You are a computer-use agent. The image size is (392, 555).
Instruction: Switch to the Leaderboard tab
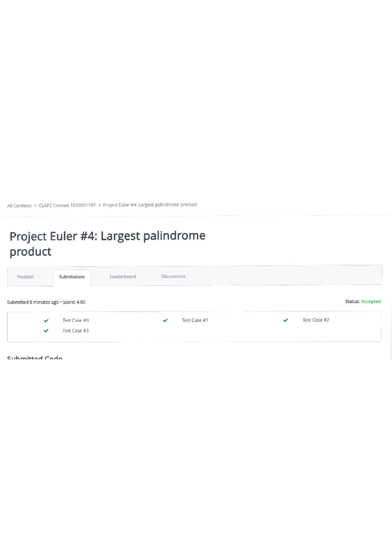tap(123, 277)
